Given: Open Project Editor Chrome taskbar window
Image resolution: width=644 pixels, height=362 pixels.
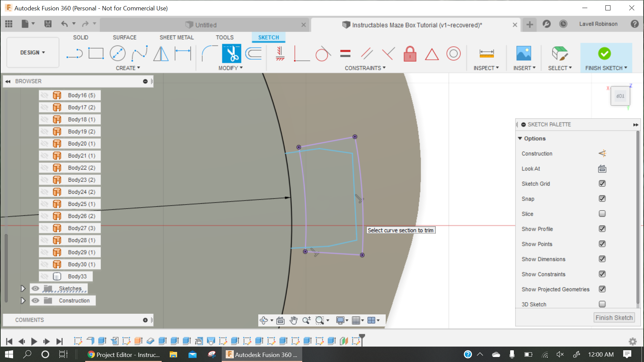Looking at the screenshot, I should 123,355.
